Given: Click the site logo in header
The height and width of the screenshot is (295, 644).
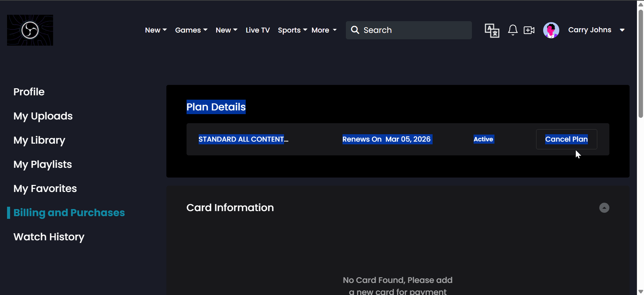Looking at the screenshot, I should pos(30,30).
